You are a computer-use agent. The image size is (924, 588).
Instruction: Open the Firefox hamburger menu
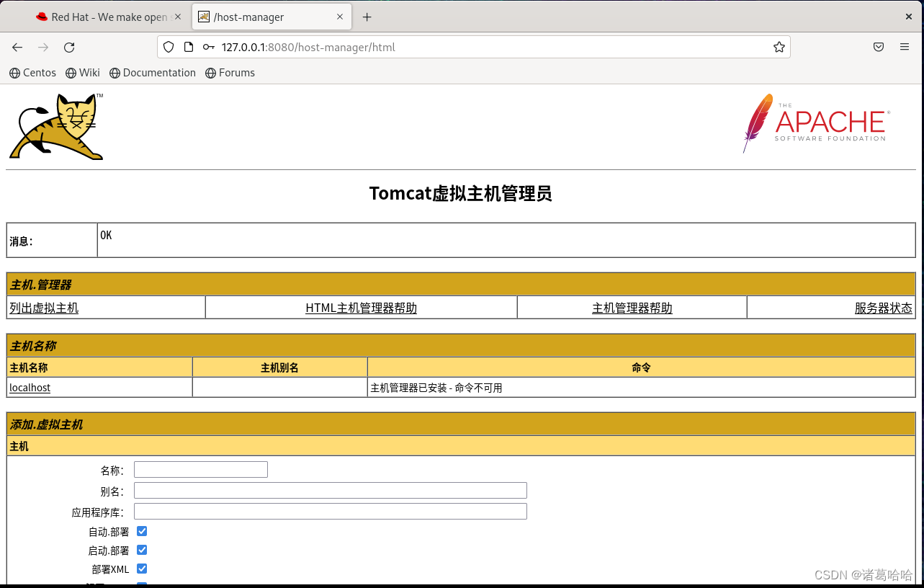pos(905,48)
